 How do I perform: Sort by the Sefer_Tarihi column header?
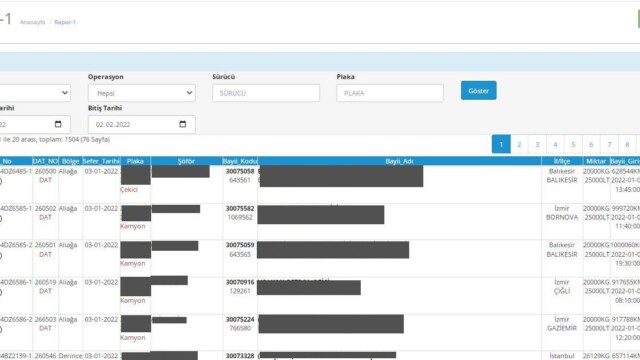pos(101,161)
